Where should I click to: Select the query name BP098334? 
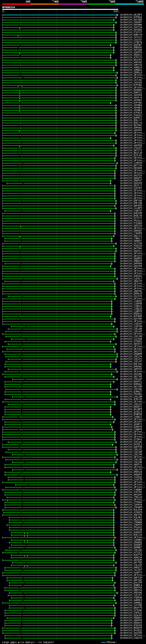[8, 8]
